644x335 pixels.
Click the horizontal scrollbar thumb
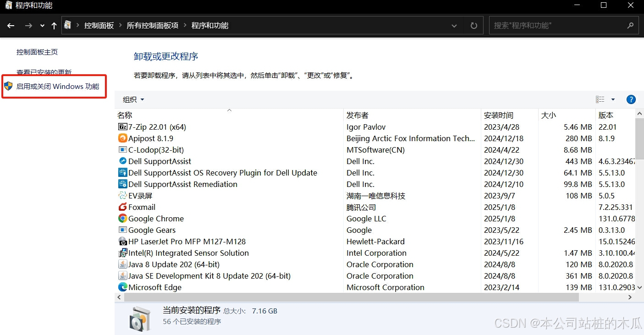351,297
